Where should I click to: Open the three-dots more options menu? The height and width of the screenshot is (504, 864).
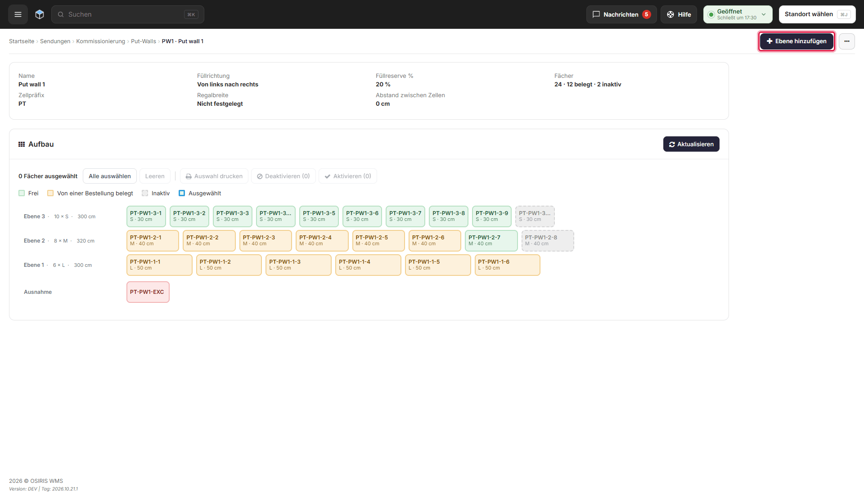847,41
